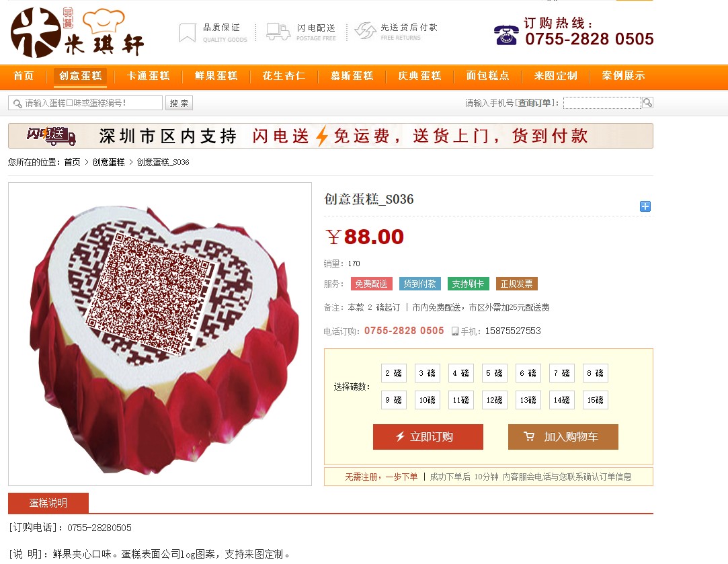Click the free returns arrows icon
The image size is (728, 564).
365,31
